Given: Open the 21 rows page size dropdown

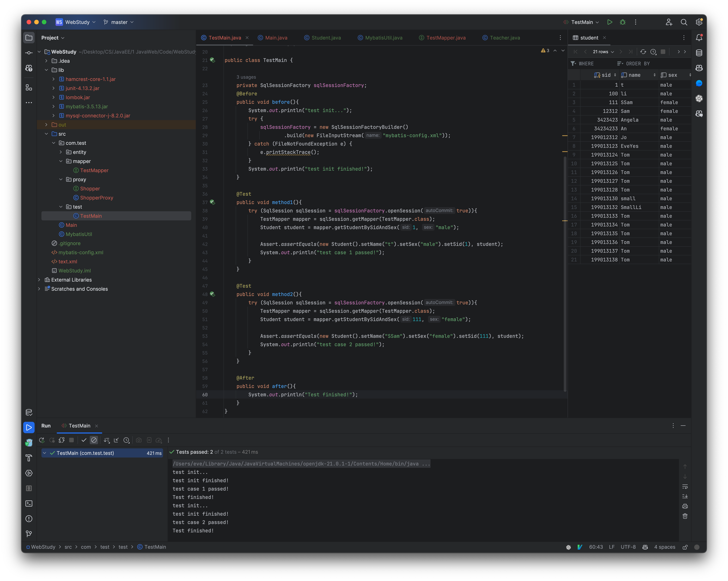Looking at the screenshot, I should pos(603,52).
